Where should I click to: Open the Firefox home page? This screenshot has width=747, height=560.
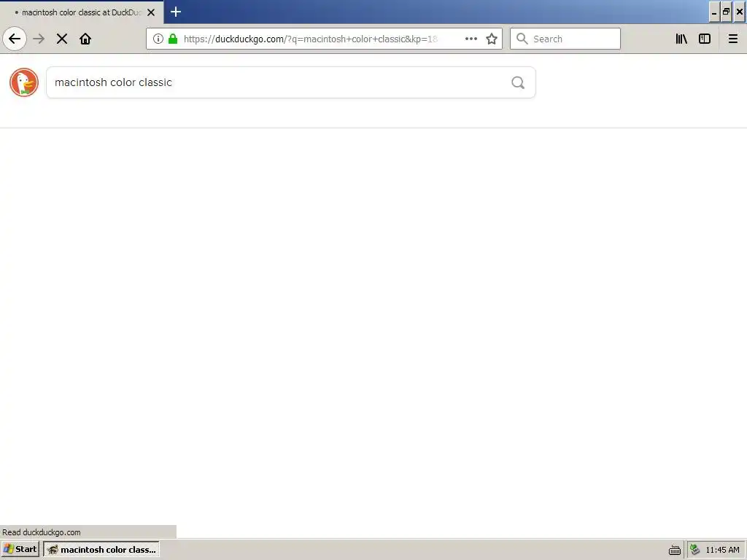[x=85, y=39]
